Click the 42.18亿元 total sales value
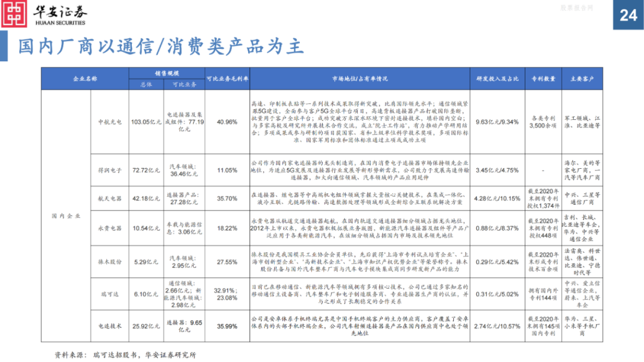The width and height of the screenshot is (644, 362). 146,199
